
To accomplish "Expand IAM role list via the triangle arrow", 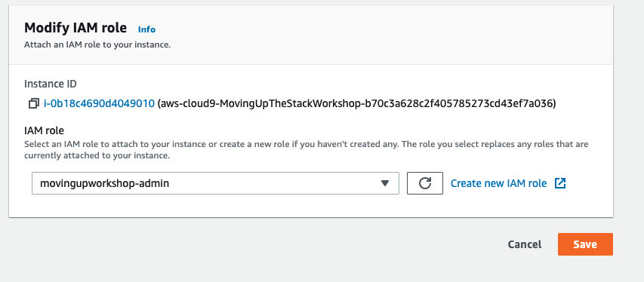I will (x=384, y=183).
